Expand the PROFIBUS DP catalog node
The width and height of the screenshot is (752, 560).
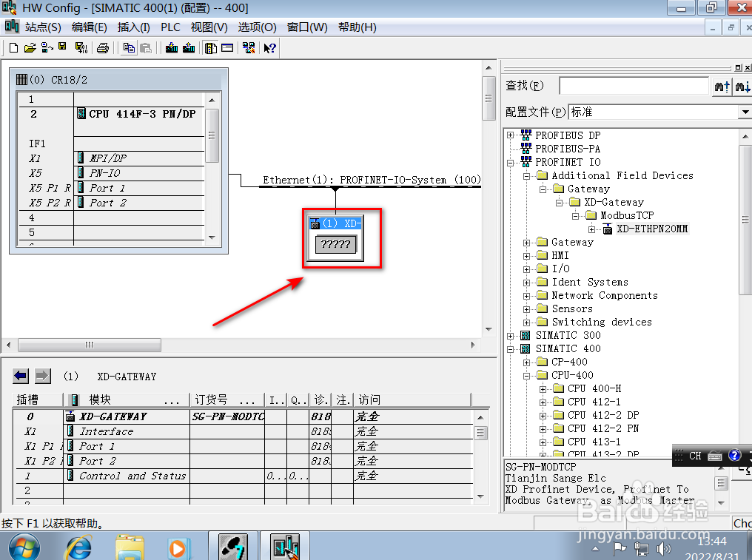tap(510, 135)
